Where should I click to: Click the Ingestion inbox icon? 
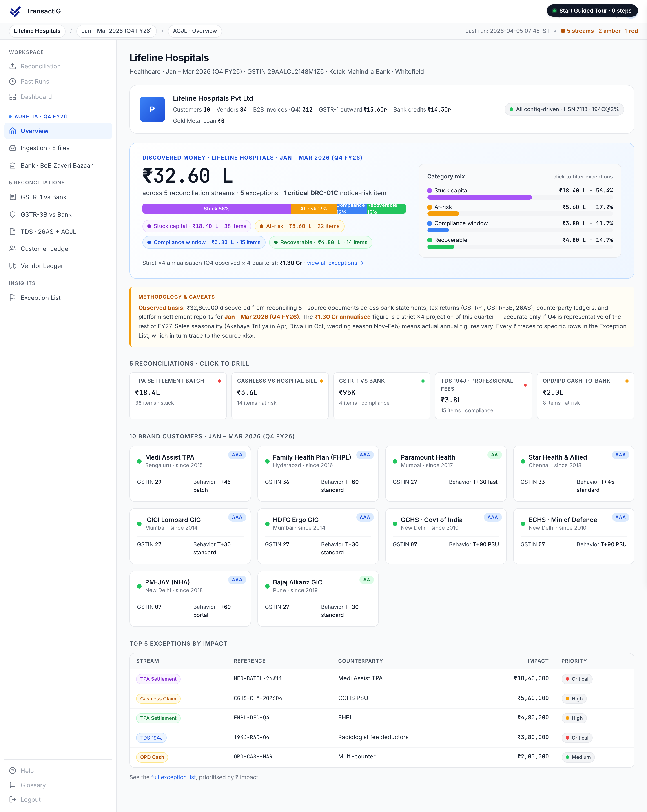pos(12,148)
